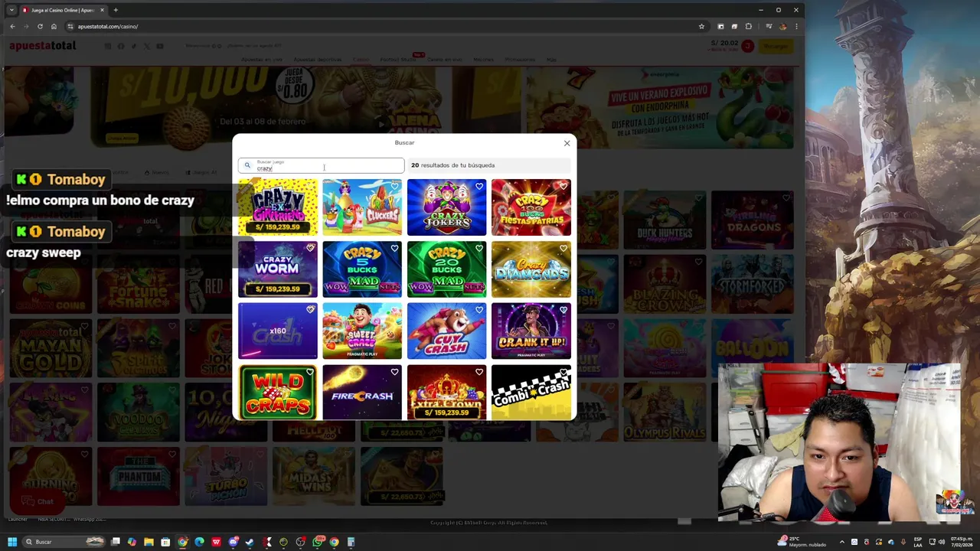Favorite Extra Crown with heart icon

point(479,373)
